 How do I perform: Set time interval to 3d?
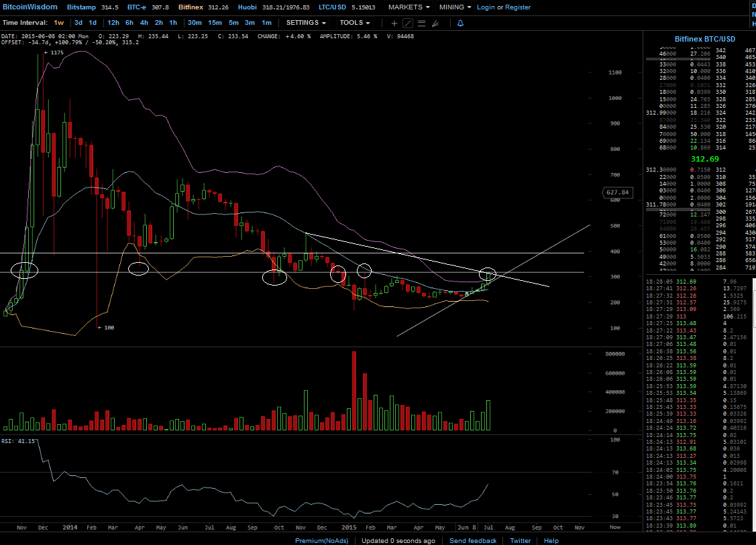(x=78, y=23)
